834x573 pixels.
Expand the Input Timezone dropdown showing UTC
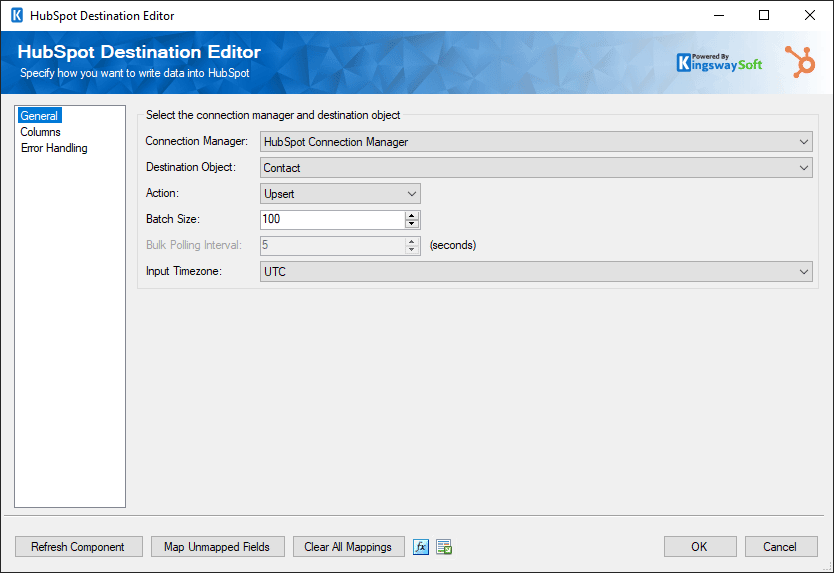pos(536,271)
